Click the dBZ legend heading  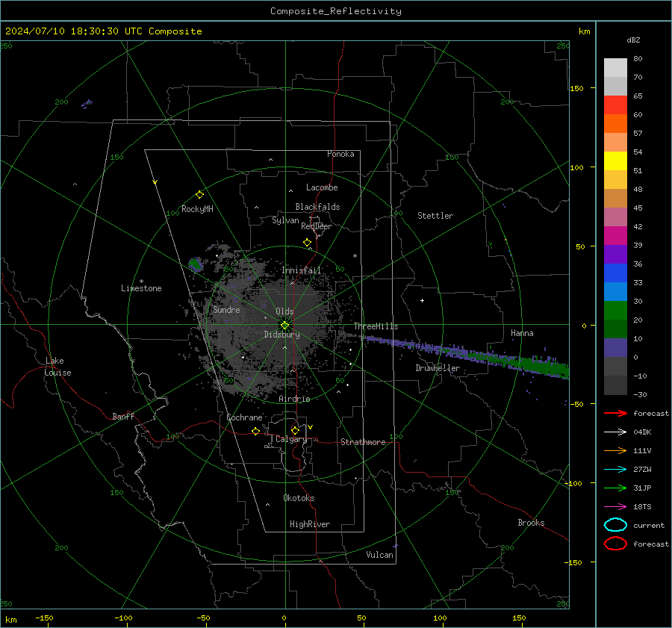(633, 40)
